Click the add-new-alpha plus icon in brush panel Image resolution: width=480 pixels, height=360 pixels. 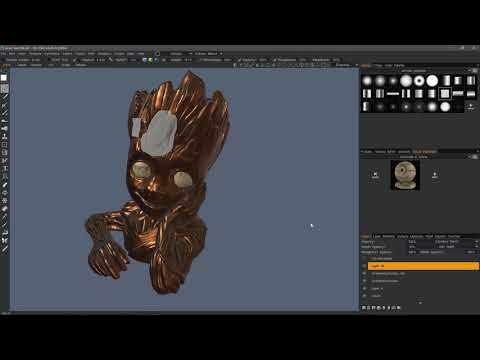[x=471, y=107]
